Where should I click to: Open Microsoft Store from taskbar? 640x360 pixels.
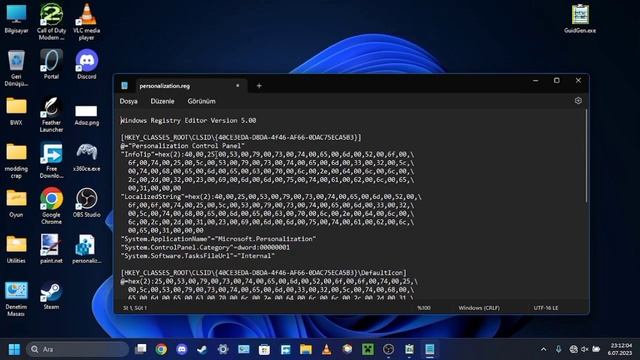pyautogui.click(x=264, y=349)
